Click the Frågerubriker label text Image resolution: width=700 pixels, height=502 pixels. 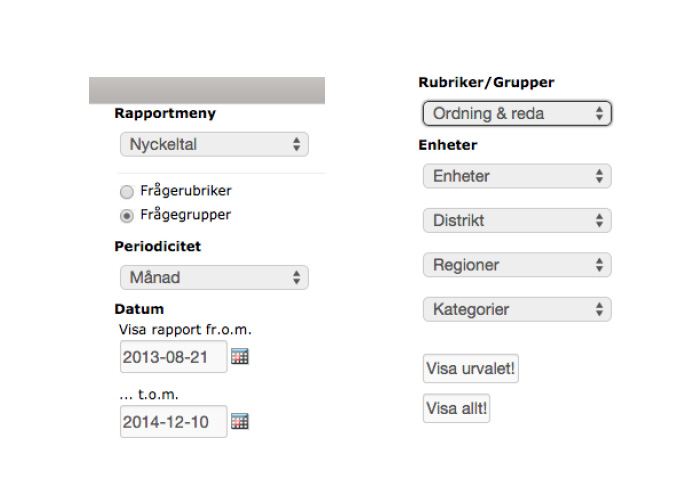click(x=186, y=190)
